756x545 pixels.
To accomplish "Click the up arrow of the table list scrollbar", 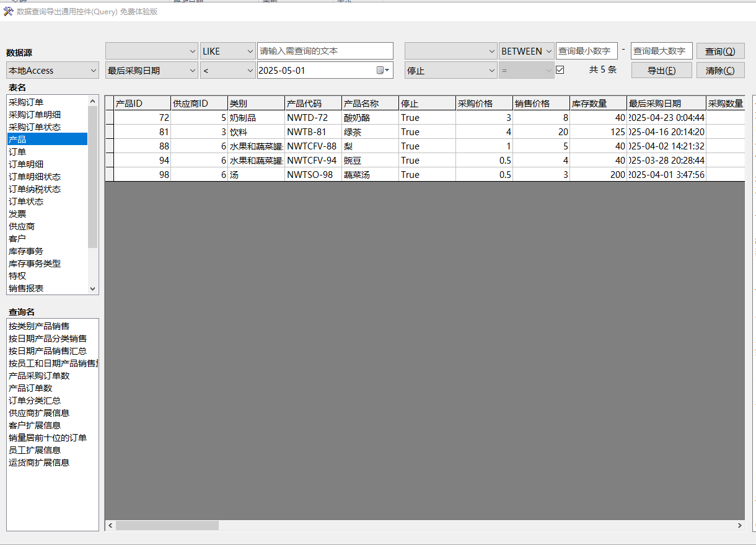I will click(x=93, y=100).
